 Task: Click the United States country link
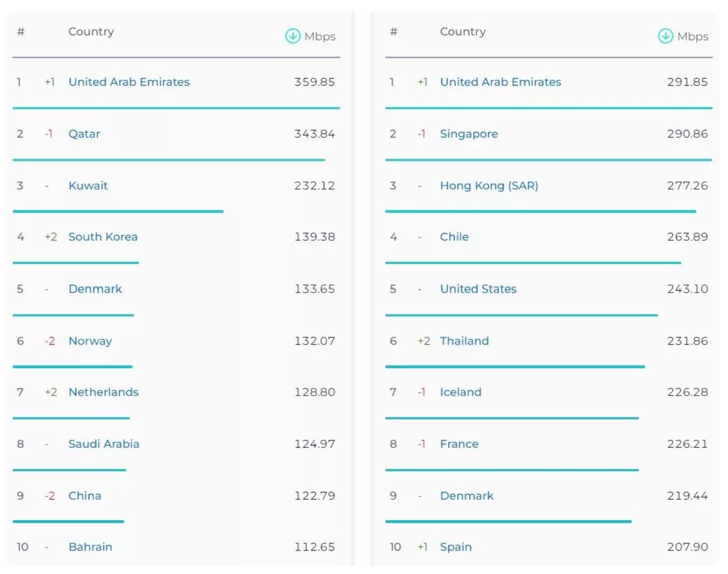click(478, 289)
